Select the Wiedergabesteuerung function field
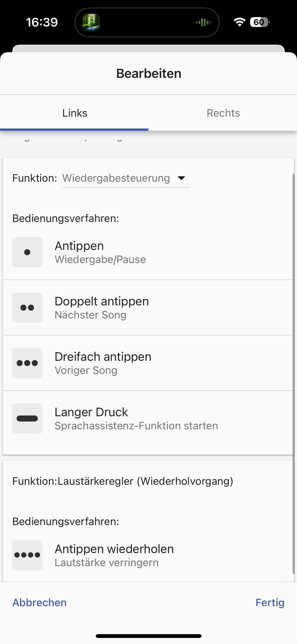The height and width of the screenshot is (644, 297). (116, 178)
